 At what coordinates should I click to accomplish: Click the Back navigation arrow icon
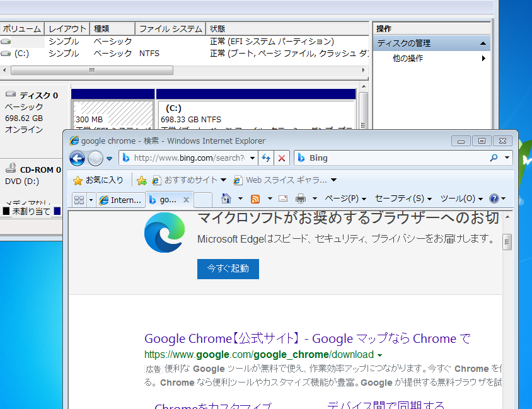pyautogui.click(x=76, y=158)
